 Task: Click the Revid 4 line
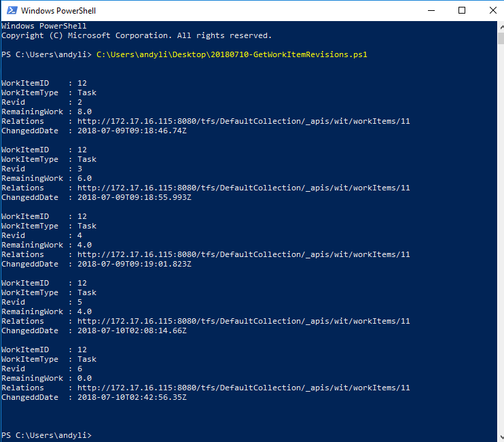42,235
